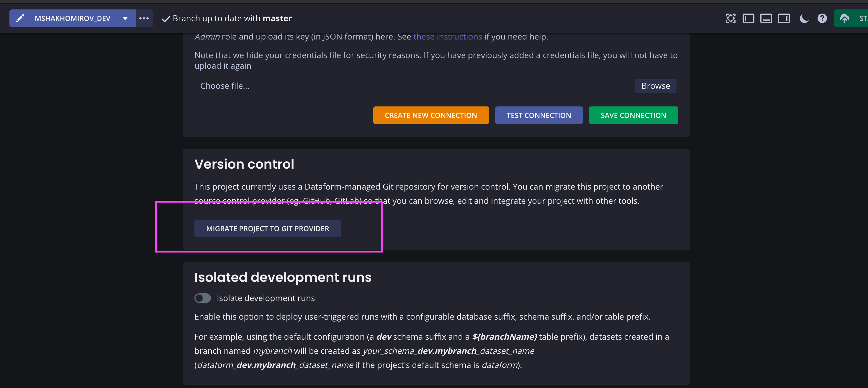
Task: Open the three-dot branch options menu
Action: pyautogui.click(x=144, y=18)
